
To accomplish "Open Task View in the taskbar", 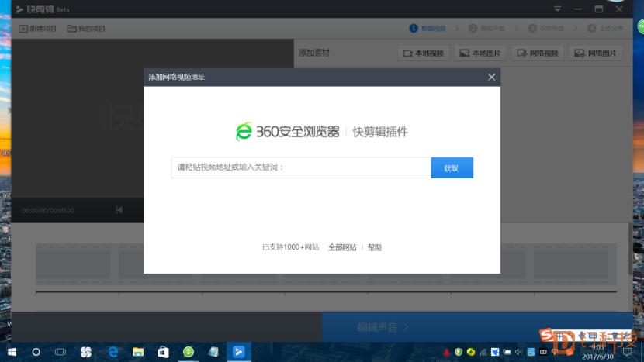I will pos(61,352).
